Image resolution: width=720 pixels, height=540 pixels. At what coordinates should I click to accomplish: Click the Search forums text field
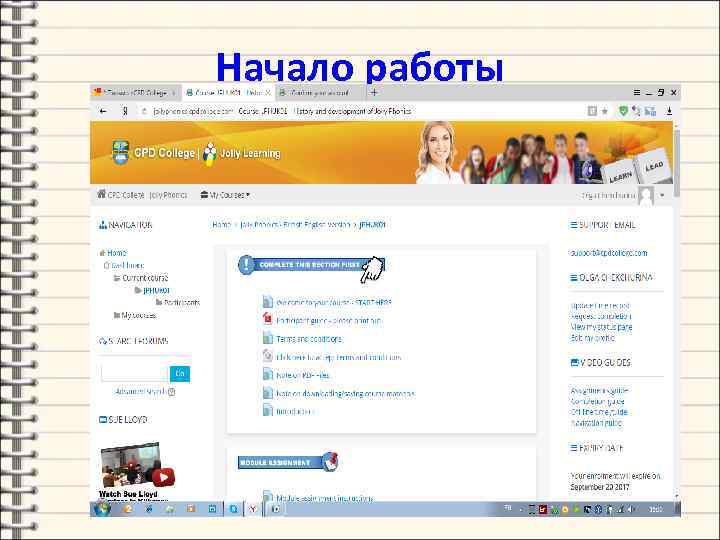click(135, 373)
